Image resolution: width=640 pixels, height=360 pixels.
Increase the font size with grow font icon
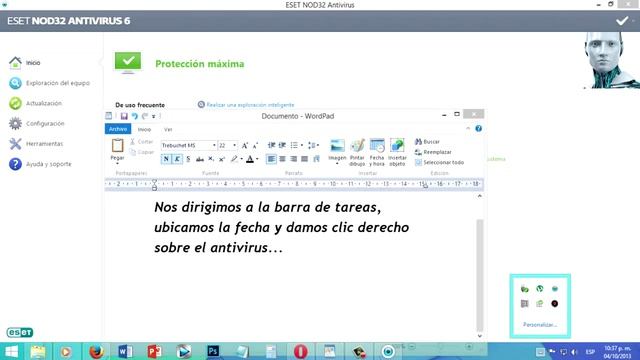(244, 145)
